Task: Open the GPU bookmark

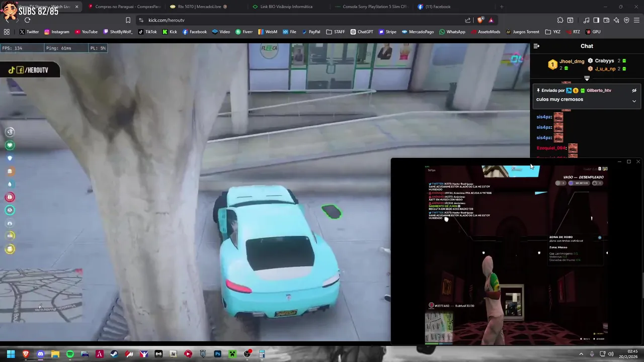Action: click(x=593, y=32)
